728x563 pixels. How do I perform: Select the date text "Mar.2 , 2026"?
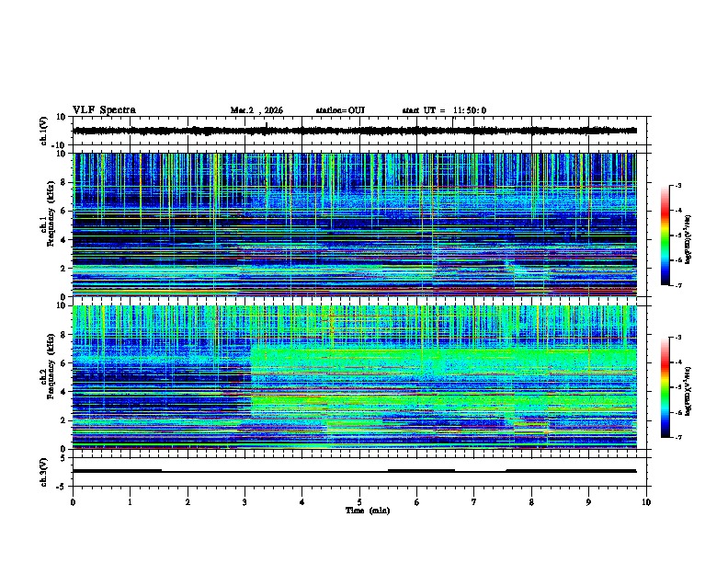click(256, 110)
